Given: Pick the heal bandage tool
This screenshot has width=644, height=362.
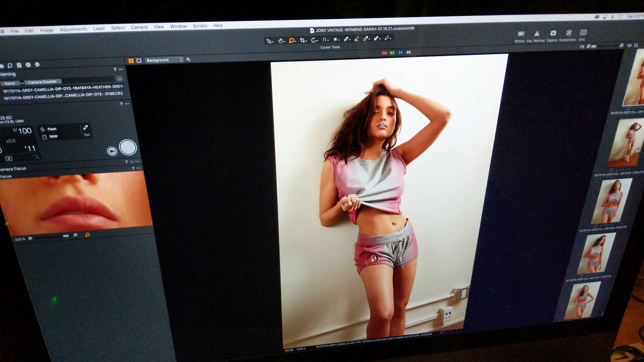Looking at the screenshot, I should pyautogui.click(x=347, y=39).
